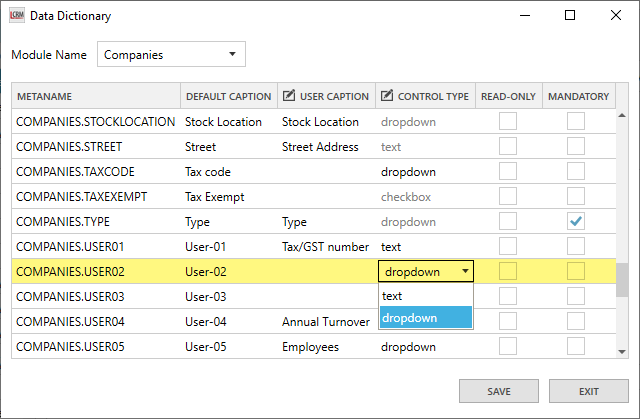Screen dimensions: 640x419
Task: Click the scrollbar up arrow
Action: pos(622,115)
